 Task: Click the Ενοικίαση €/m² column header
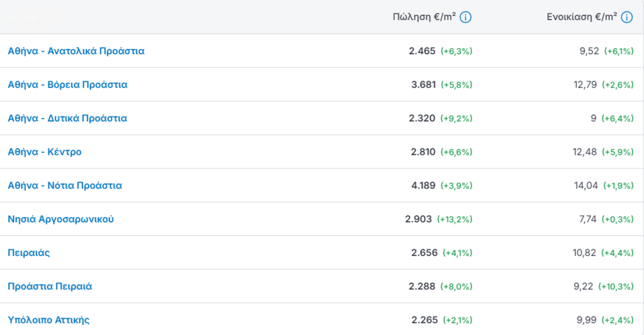pyautogui.click(x=582, y=17)
